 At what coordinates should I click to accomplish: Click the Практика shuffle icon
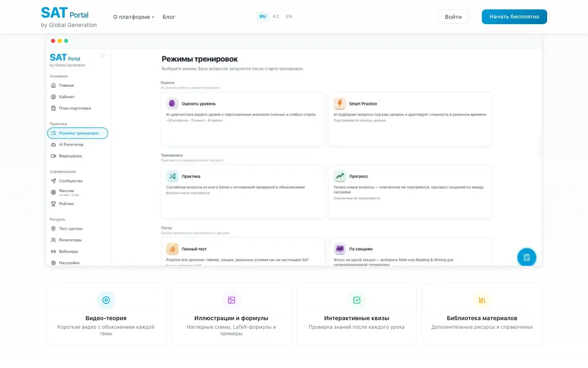(172, 176)
